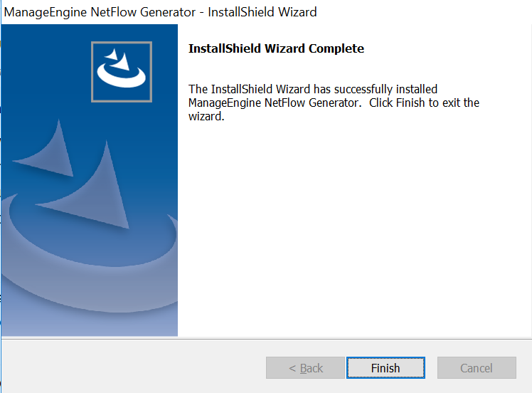Viewport: 532px width, 393px height.
Task: Click the window title bar text
Action: pyautogui.click(x=161, y=12)
